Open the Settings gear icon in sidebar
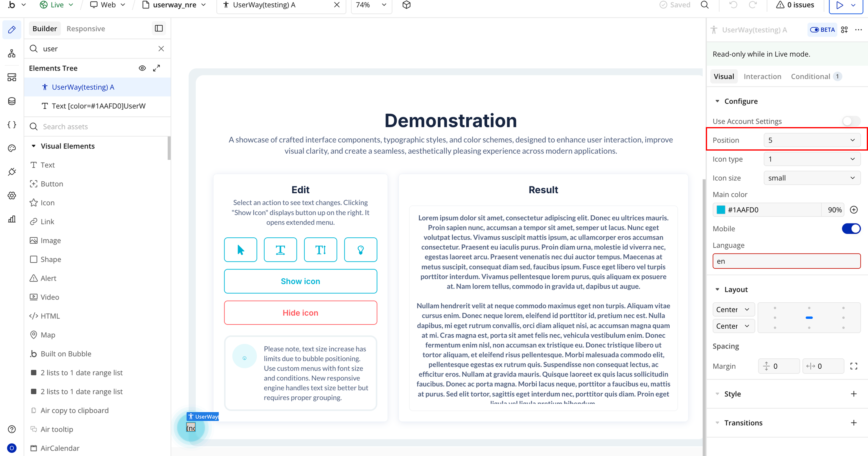 pos(12,195)
